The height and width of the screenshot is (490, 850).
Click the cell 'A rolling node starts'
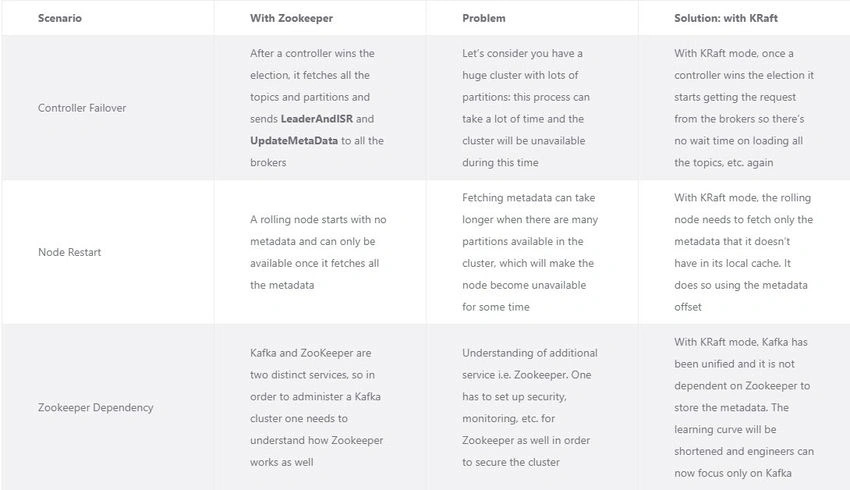point(320,252)
